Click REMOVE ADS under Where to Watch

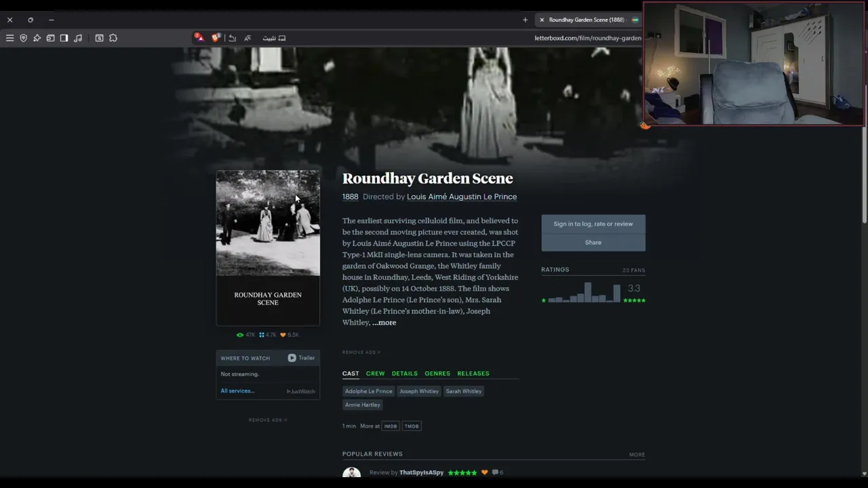click(268, 420)
